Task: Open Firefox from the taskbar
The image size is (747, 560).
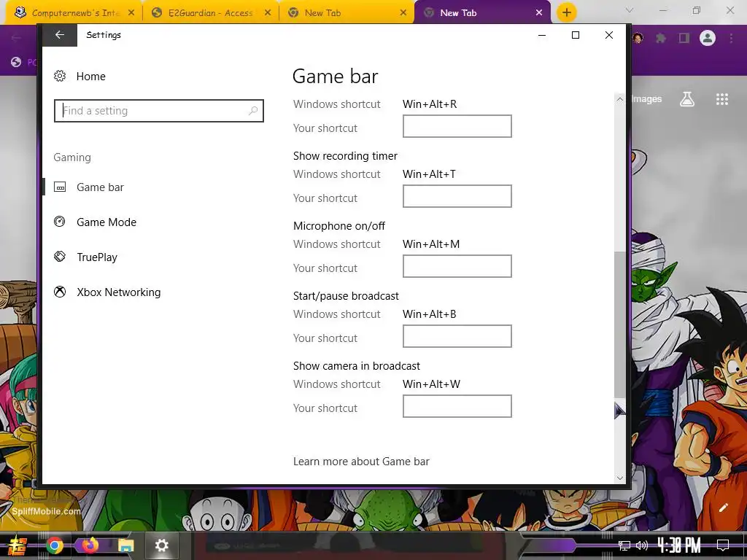Action: 90,545
